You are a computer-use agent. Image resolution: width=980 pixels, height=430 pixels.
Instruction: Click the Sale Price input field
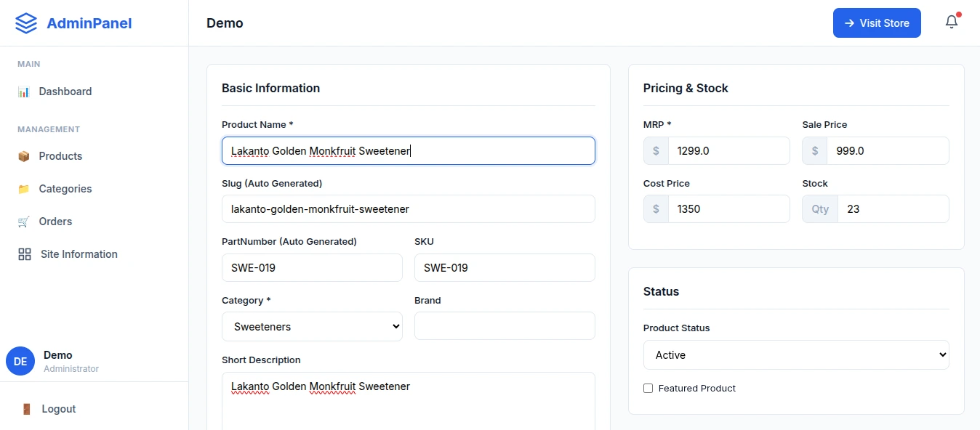pyautogui.click(x=887, y=151)
